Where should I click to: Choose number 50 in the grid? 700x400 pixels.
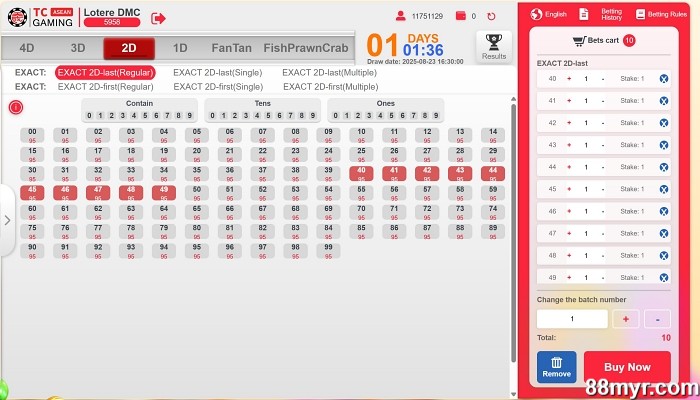coord(197,193)
